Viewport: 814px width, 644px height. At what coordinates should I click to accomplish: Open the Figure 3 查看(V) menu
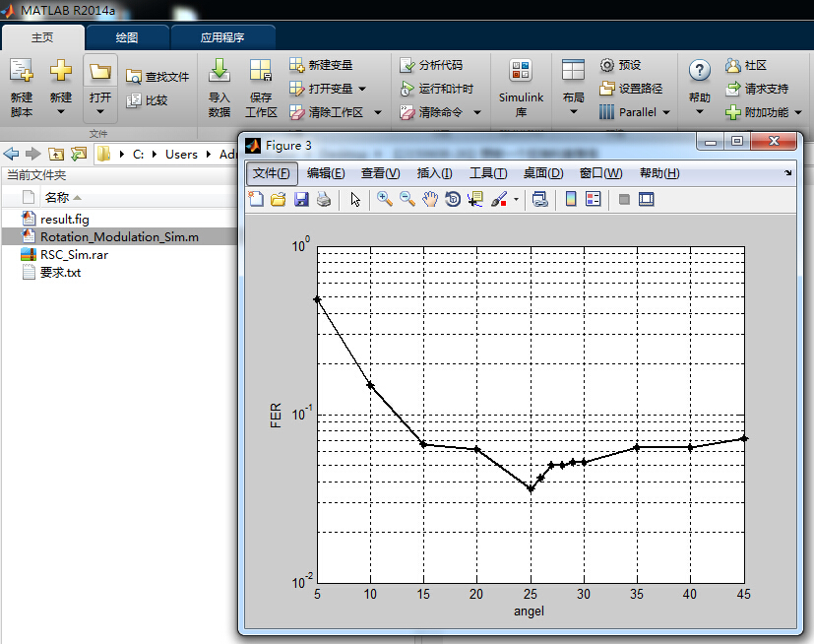coord(381,173)
